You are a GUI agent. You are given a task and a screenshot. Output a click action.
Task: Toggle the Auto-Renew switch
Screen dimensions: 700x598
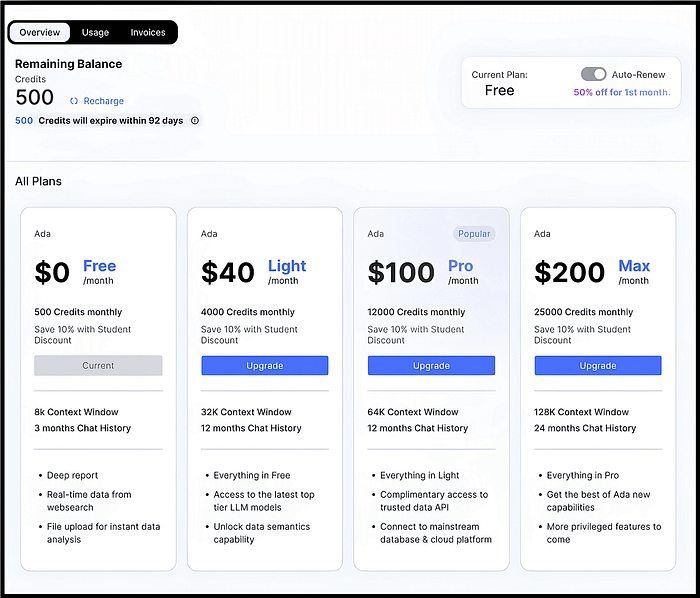[x=593, y=74]
